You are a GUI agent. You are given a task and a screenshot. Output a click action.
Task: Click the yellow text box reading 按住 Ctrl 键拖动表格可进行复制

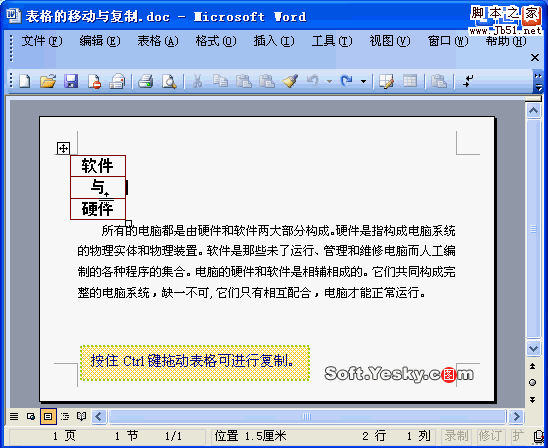click(195, 362)
